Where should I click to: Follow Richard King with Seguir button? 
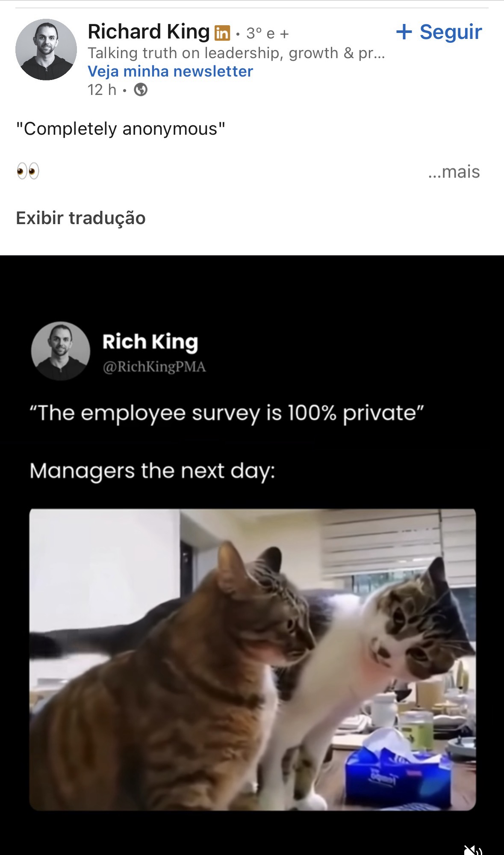[439, 32]
